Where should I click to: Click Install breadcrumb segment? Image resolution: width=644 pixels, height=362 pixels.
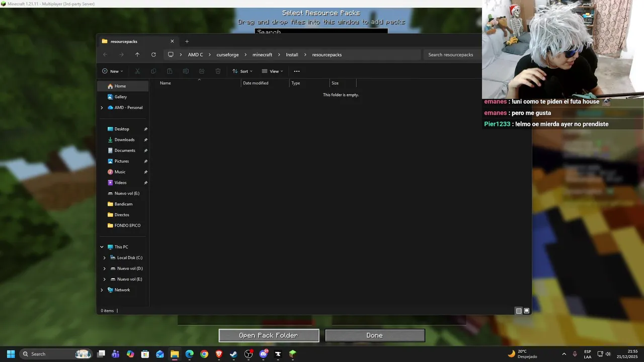292,54
